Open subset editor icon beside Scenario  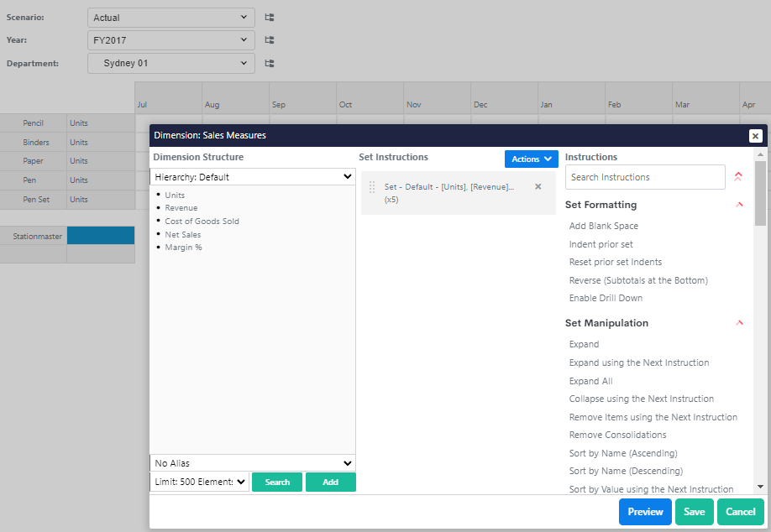(270, 17)
